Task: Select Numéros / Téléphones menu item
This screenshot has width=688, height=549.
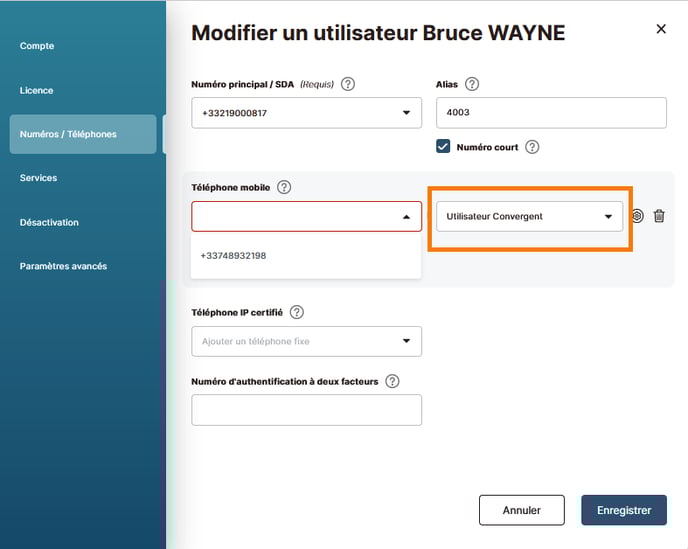Action: [83, 134]
